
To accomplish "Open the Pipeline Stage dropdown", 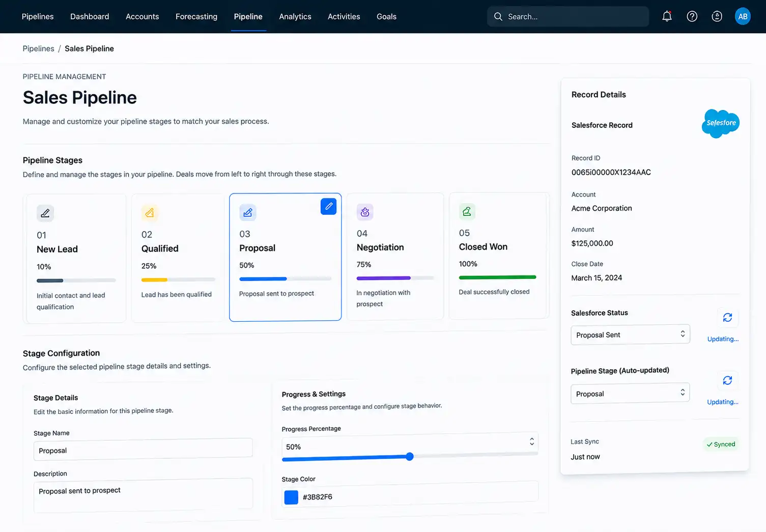I will [630, 394].
